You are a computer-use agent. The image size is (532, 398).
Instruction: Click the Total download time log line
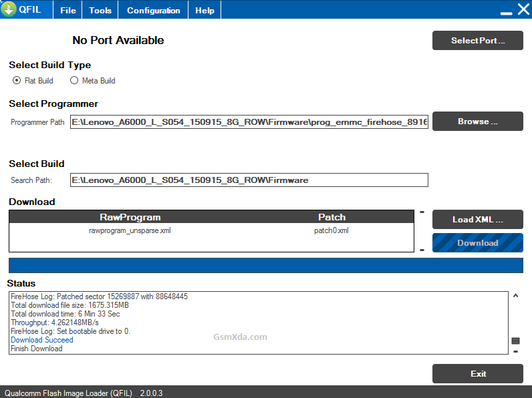point(65,314)
